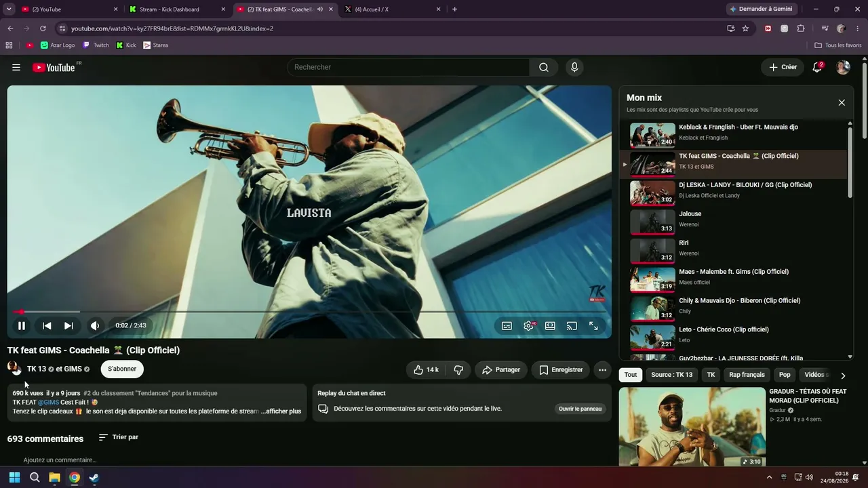Viewport: 868px width, 488px height.
Task: Seek along the red video progress bar
Action: pyautogui.click(x=309, y=312)
